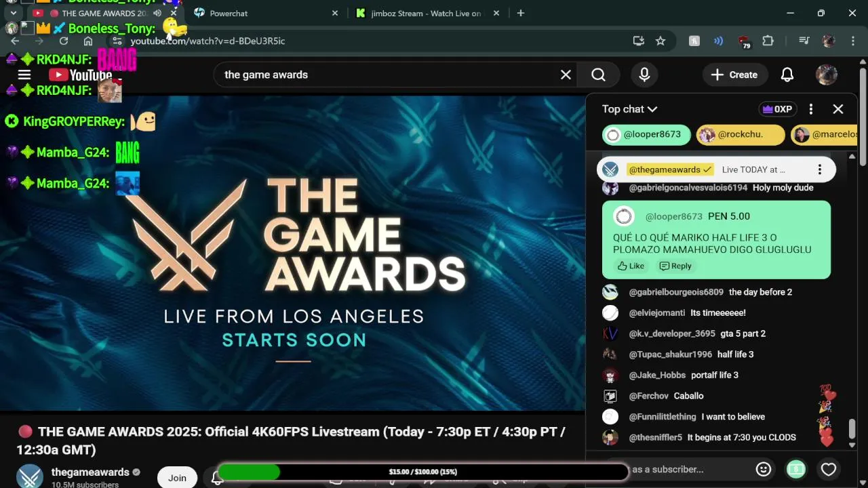Close the jimboz Stream tab

click(496, 13)
